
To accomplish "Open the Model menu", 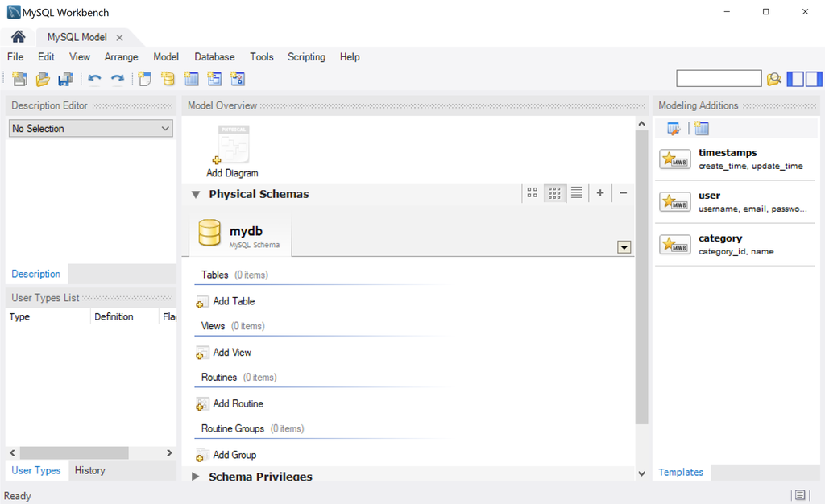I will (x=165, y=57).
